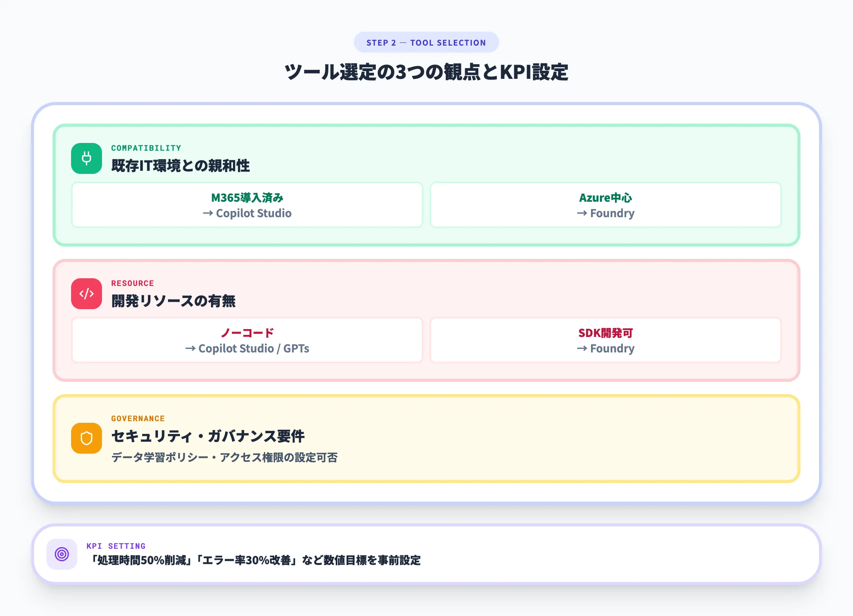Screen dimensions: 853x616
Task: Select the Azure中心 Foundry card
Action: [605, 205]
